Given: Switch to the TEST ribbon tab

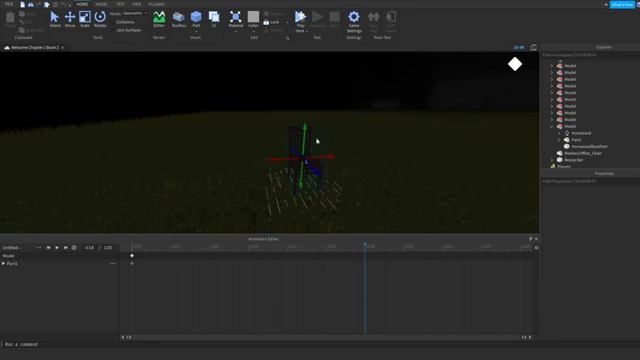Looking at the screenshot, I should click(x=120, y=4).
